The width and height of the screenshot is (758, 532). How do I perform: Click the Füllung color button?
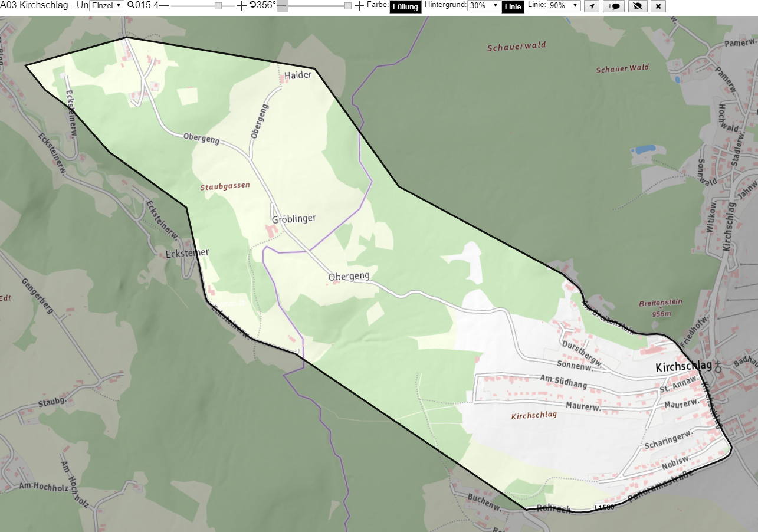[406, 7]
